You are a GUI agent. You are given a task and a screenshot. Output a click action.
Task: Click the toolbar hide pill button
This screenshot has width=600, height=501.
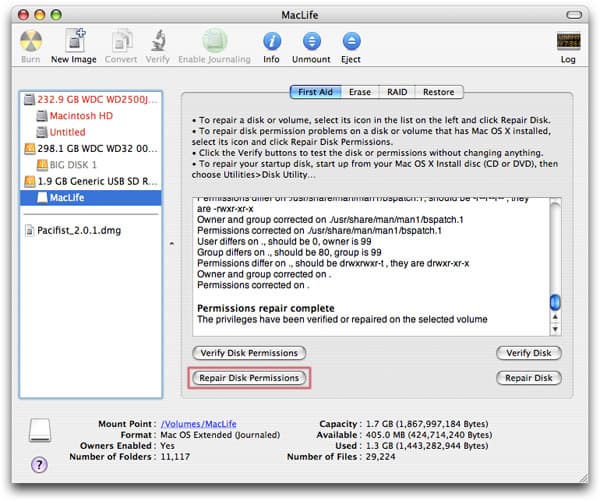click(574, 15)
